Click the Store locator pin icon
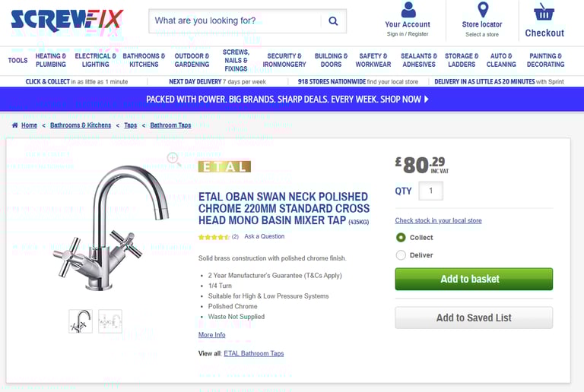Image resolution: width=584 pixels, height=392 pixels. pos(483,10)
